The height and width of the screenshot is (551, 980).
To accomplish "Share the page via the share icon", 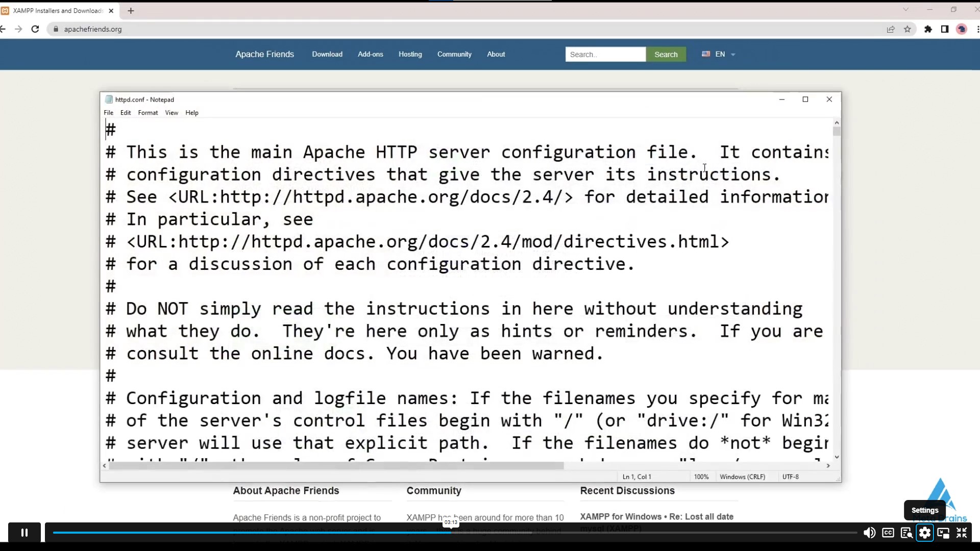I will 891,29.
